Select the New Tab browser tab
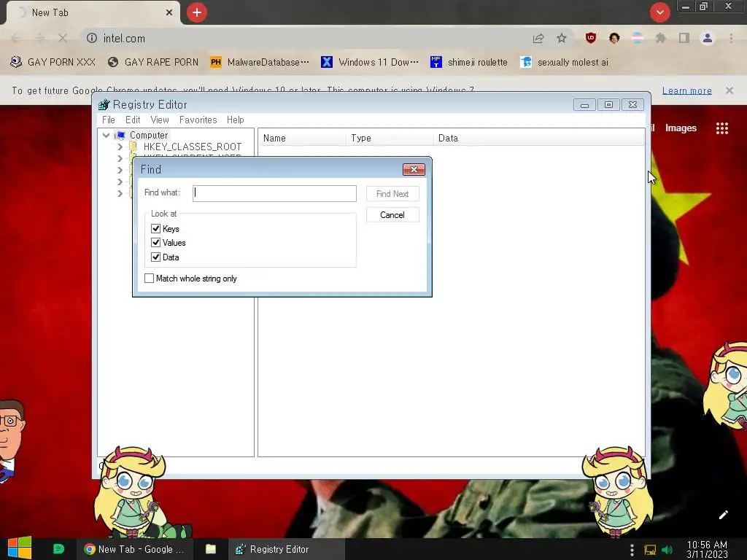Screen dimensions: 747x560 pyautogui.click(x=93, y=13)
